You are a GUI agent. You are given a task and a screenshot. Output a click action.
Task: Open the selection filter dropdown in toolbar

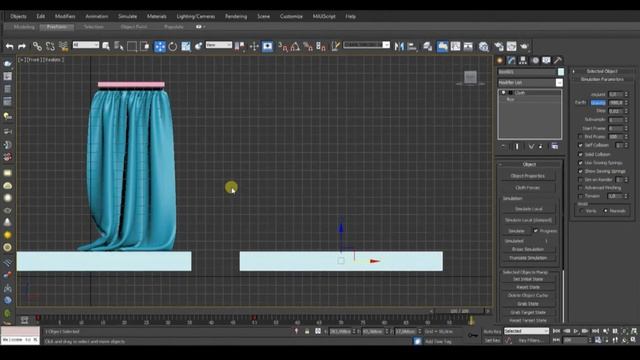coord(86,44)
